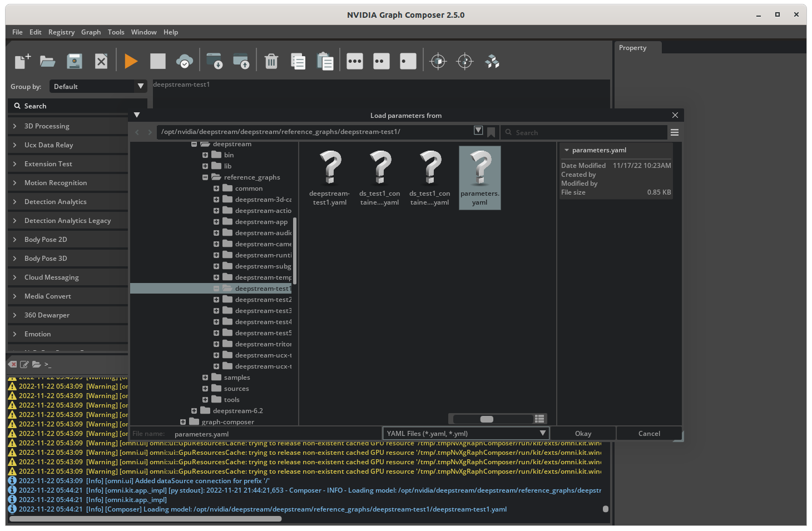
Task: Click the console open folder icon
Action: [x=37, y=364]
